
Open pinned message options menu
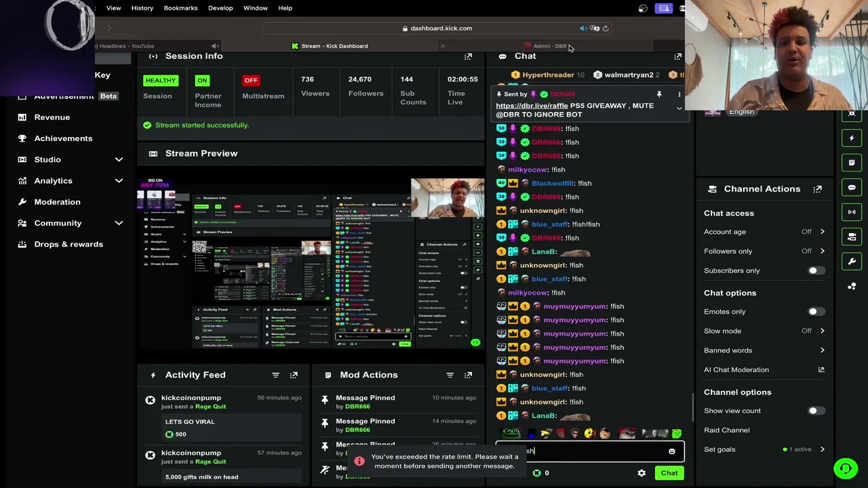[x=679, y=94]
